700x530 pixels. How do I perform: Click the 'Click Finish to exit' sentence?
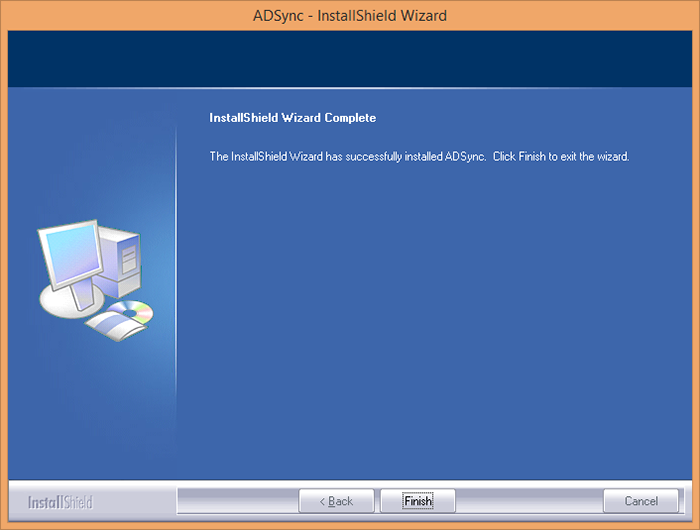click(x=561, y=156)
